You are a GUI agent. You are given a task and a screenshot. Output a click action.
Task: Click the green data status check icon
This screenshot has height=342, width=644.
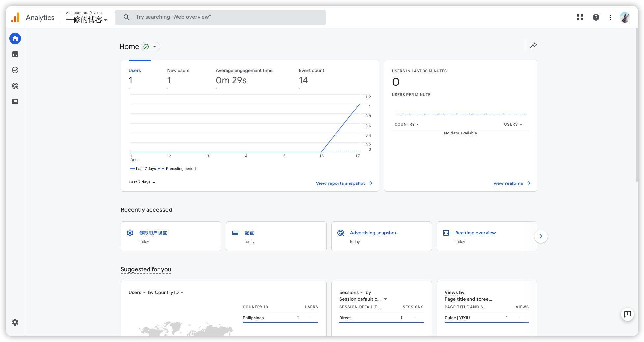tap(146, 47)
